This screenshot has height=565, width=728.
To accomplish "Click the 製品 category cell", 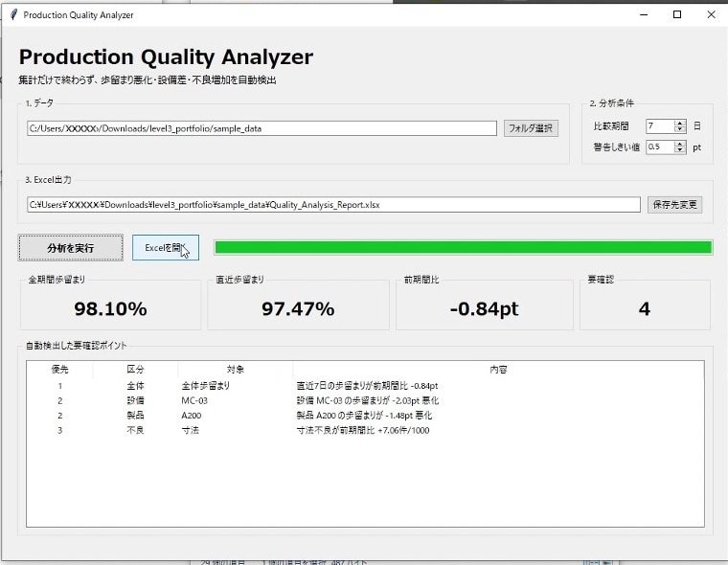I will tap(135, 416).
